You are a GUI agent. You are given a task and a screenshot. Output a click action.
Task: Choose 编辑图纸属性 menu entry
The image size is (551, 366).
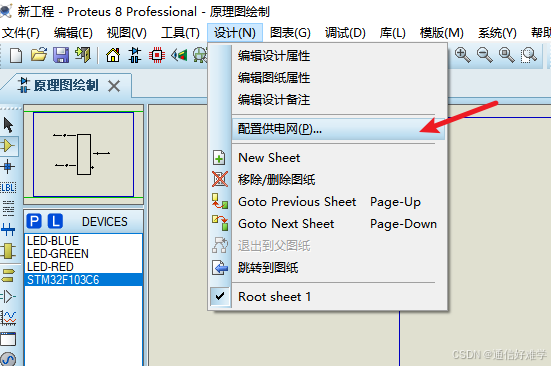[x=338, y=78]
